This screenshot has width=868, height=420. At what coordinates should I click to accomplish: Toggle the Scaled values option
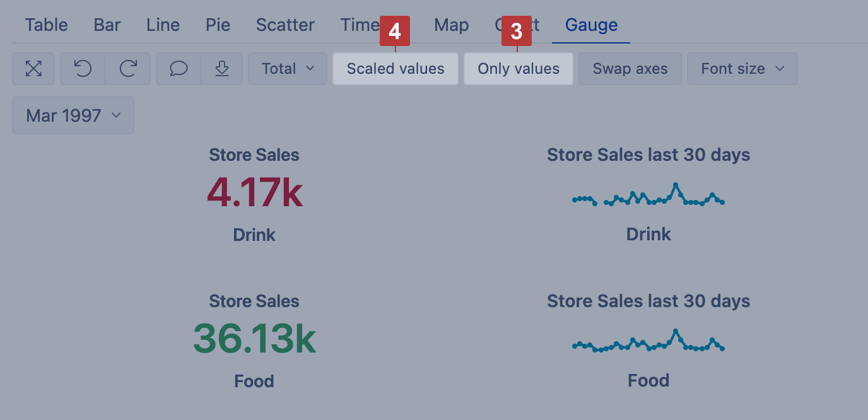[x=396, y=69]
